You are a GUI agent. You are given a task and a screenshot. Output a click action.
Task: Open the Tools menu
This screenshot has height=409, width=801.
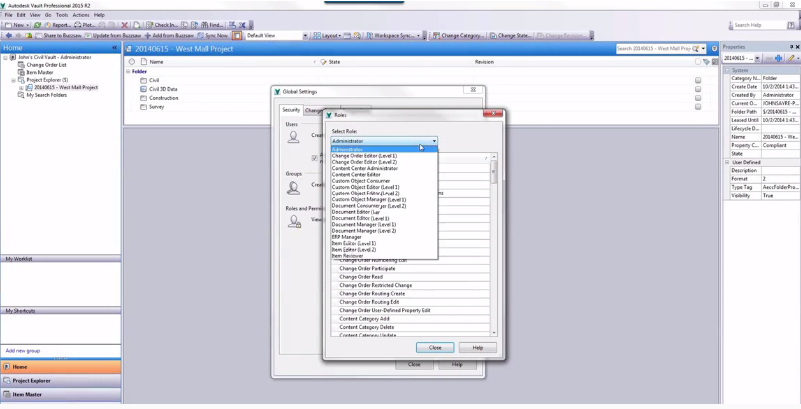[62, 15]
